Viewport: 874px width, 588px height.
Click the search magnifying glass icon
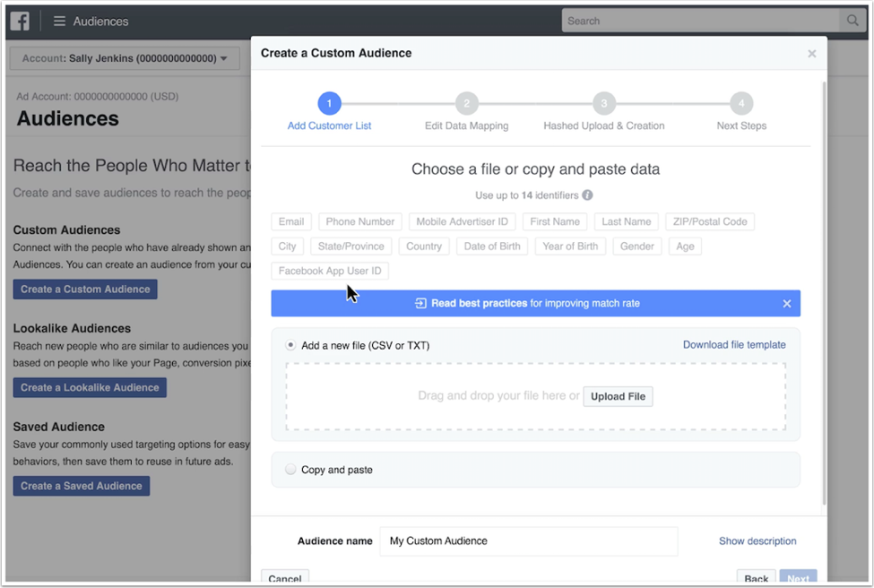pos(852,21)
